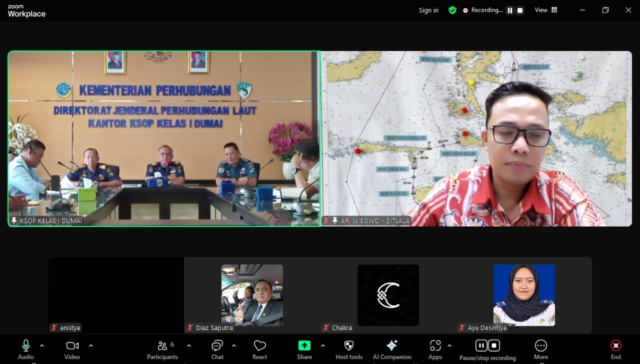Restore down the Zoom window
Image resolution: width=640 pixels, height=364 pixels.
[605, 10]
